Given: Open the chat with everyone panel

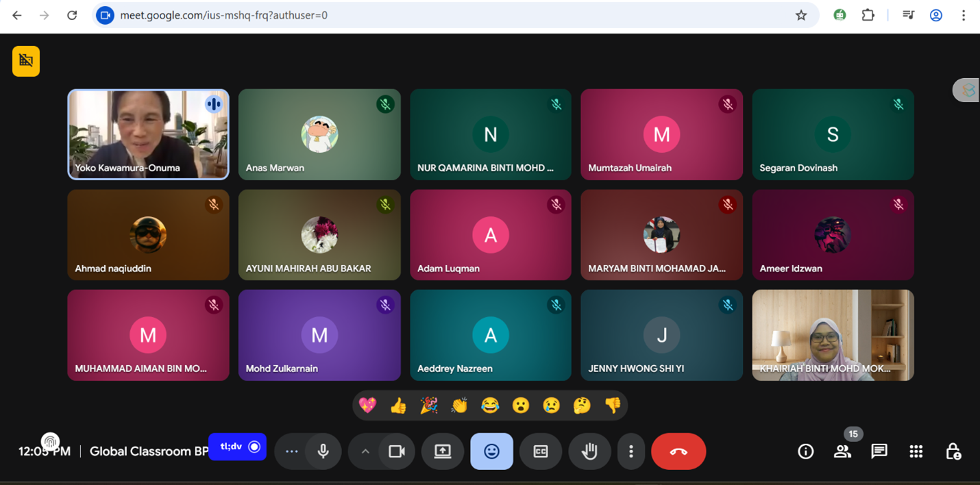Looking at the screenshot, I should pyautogui.click(x=879, y=451).
